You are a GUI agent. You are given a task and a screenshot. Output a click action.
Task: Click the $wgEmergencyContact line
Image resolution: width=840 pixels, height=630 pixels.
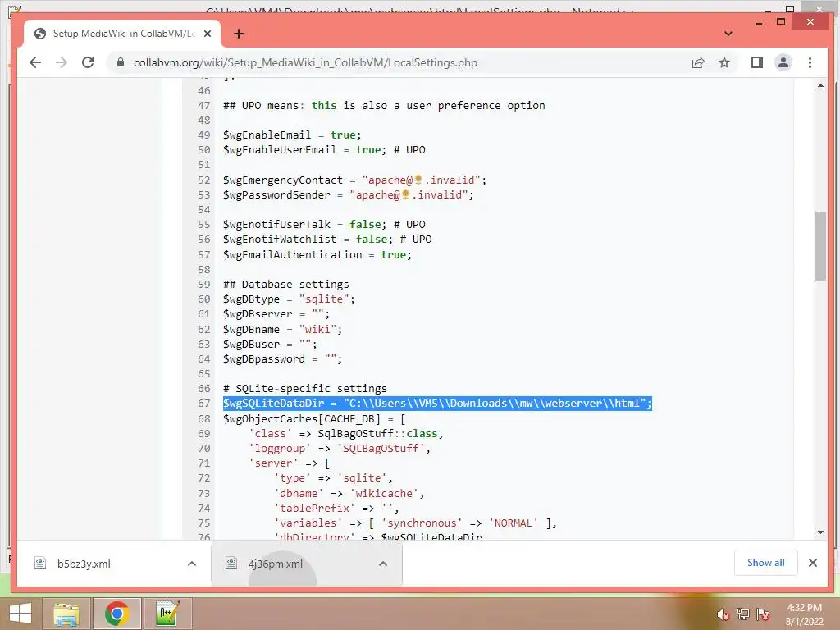coord(354,180)
